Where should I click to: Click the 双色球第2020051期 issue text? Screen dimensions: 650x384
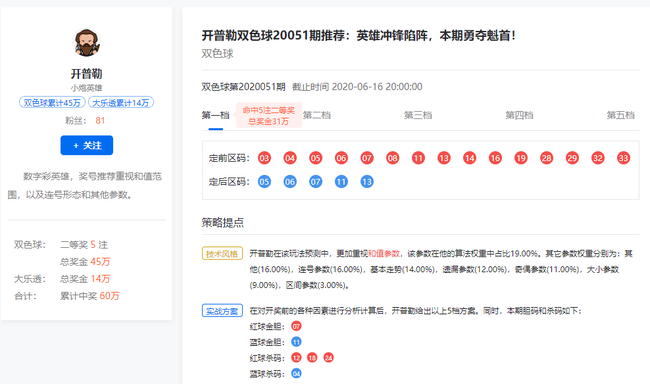tap(243, 87)
